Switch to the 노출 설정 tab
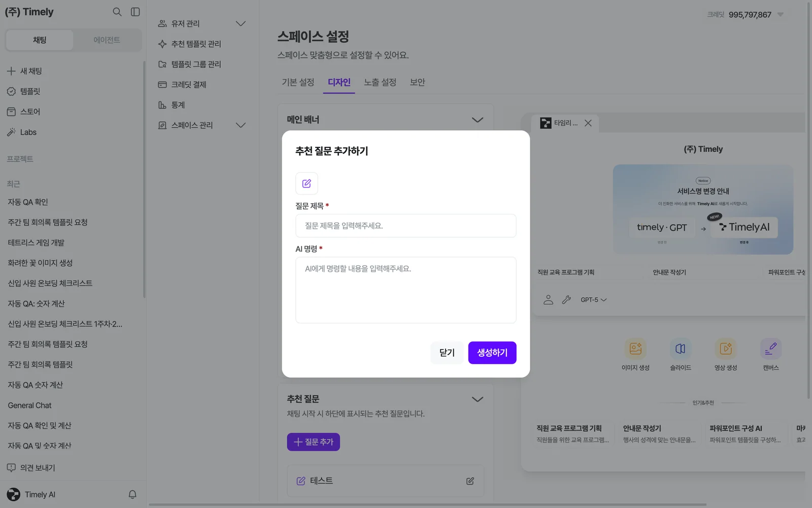 [x=380, y=82]
